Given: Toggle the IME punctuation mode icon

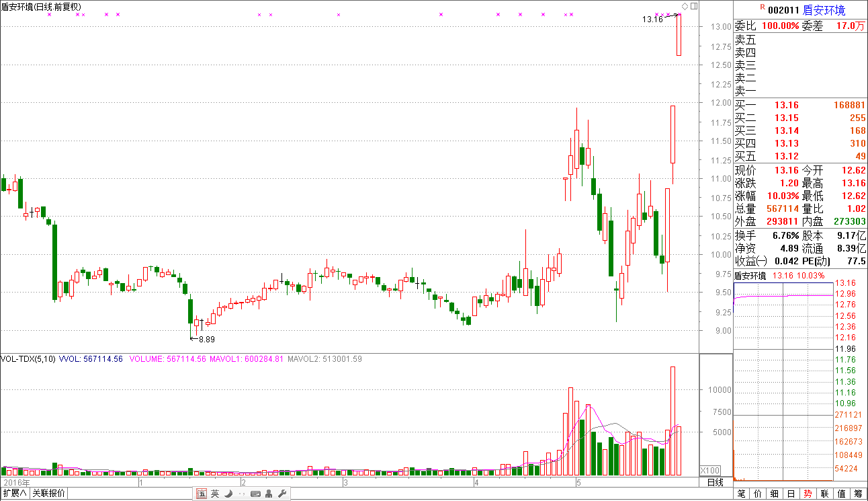Looking at the screenshot, I should click(x=241, y=494).
